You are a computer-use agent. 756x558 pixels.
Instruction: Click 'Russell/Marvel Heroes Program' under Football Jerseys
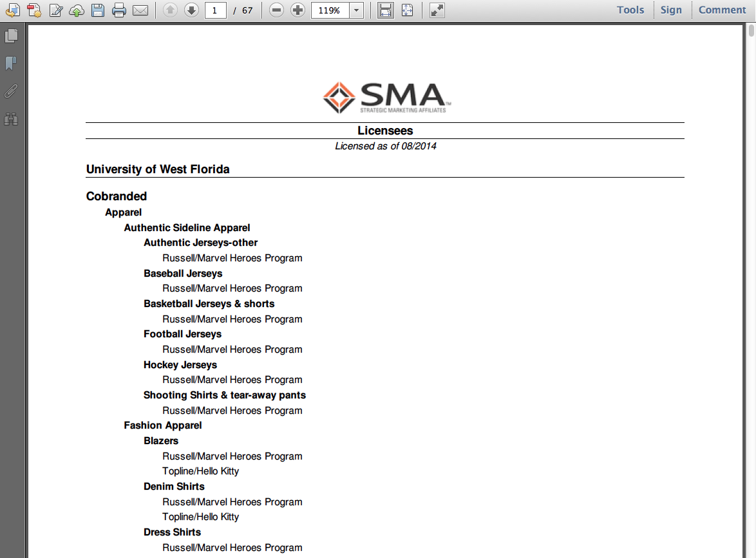point(232,350)
